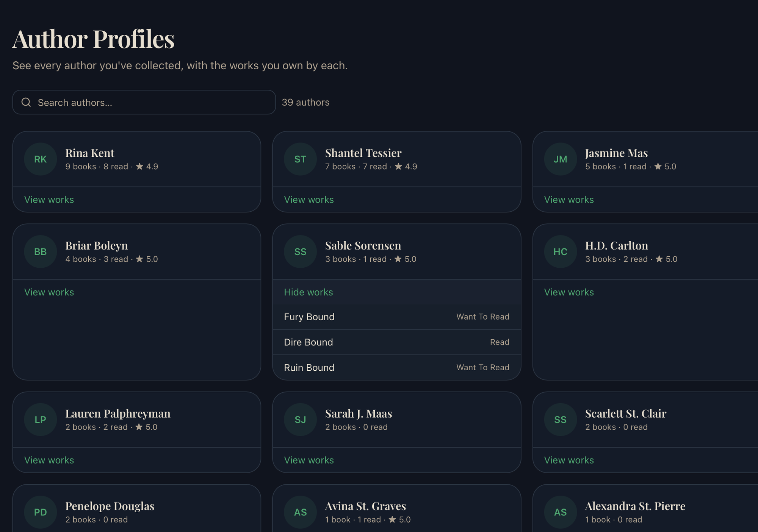Click the JM avatar for Jasmine Mas
The width and height of the screenshot is (758, 532).
[x=560, y=159]
